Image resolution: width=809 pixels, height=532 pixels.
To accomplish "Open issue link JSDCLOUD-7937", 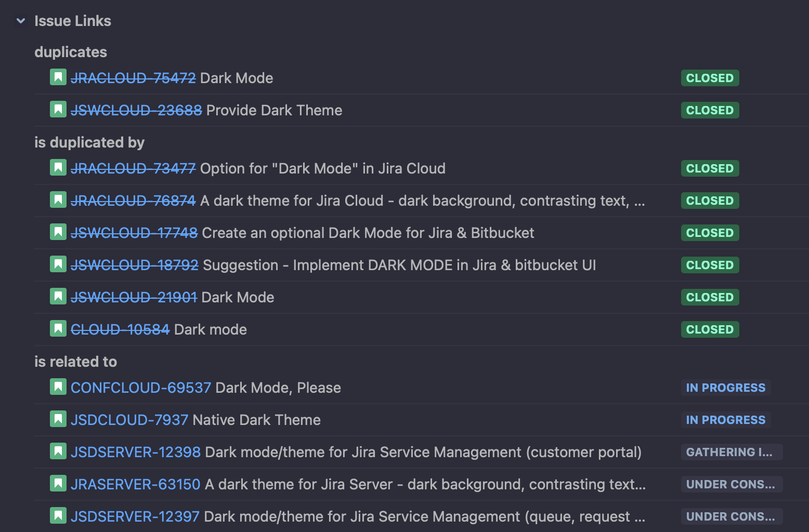I will pos(129,420).
